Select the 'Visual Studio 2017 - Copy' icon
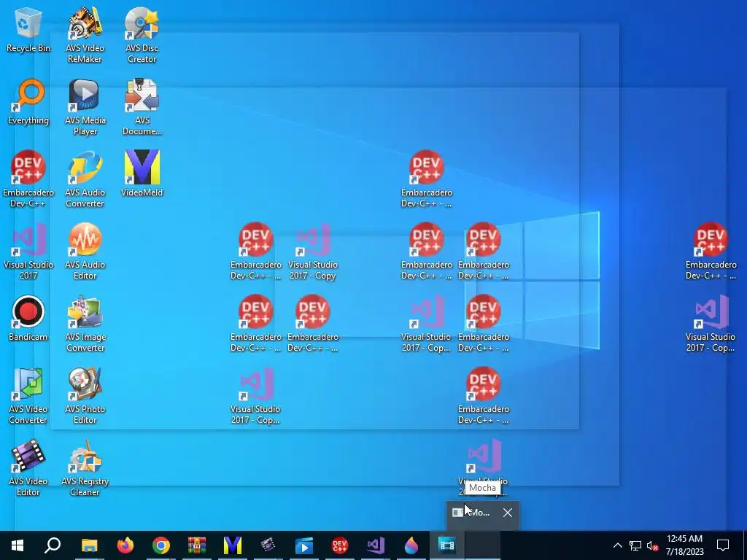The image size is (747, 560). click(x=312, y=252)
